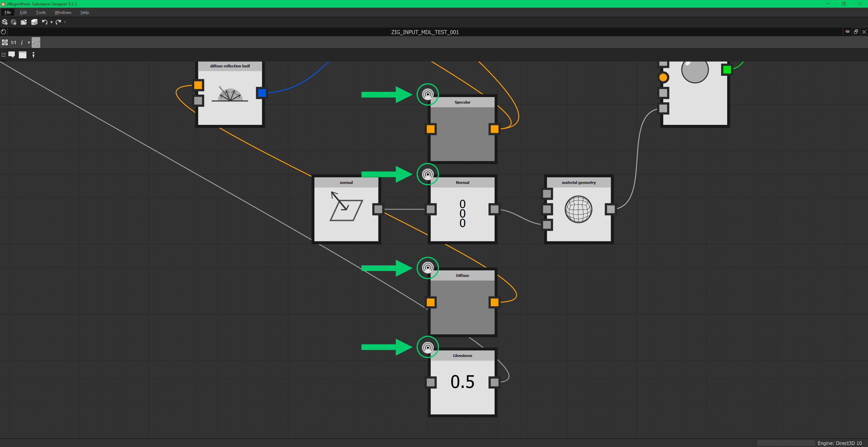Select the Glossiness node value 0.5
The image size is (868, 447).
pyautogui.click(x=463, y=382)
